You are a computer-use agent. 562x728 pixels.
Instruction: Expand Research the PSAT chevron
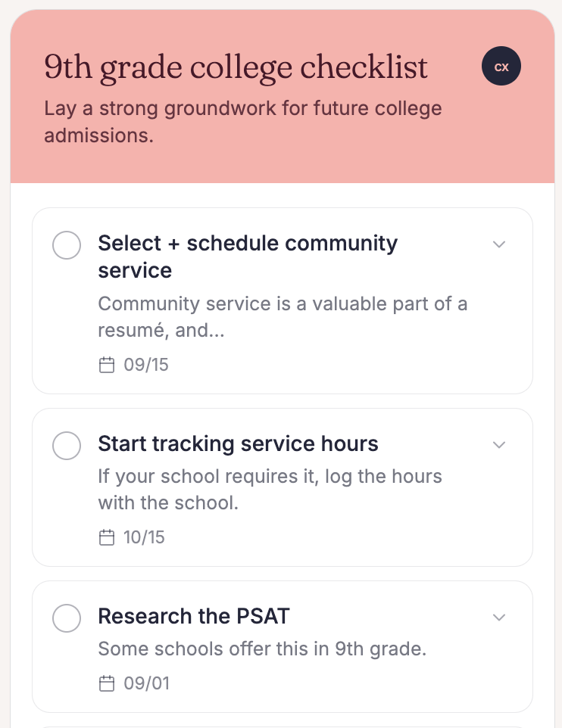click(x=498, y=618)
